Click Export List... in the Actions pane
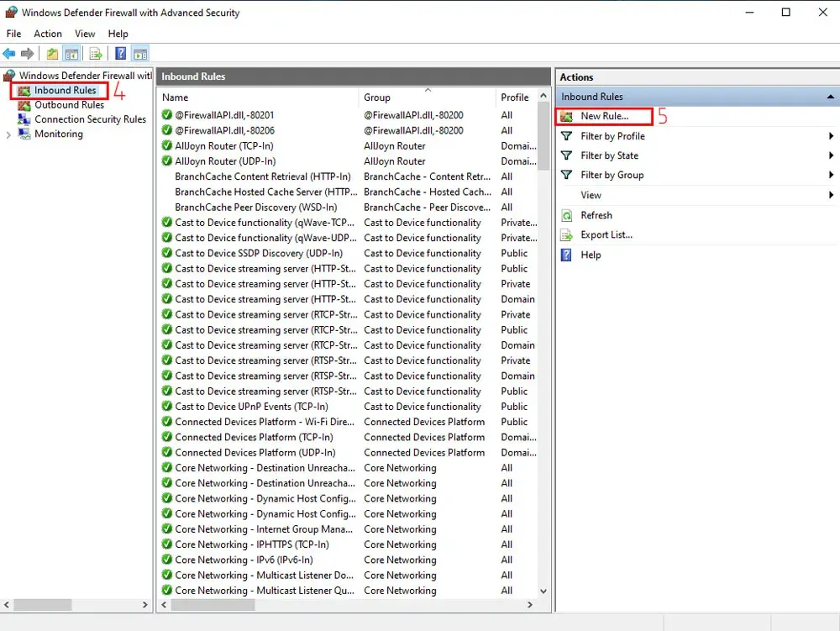Viewport: 840px width, 631px height. click(x=606, y=234)
